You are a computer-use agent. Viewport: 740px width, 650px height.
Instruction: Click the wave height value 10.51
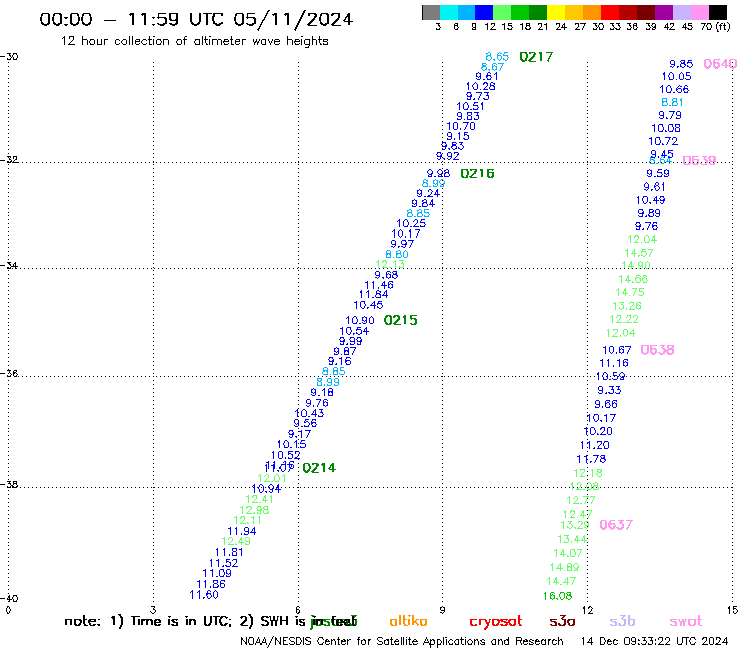[x=470, y=107]
